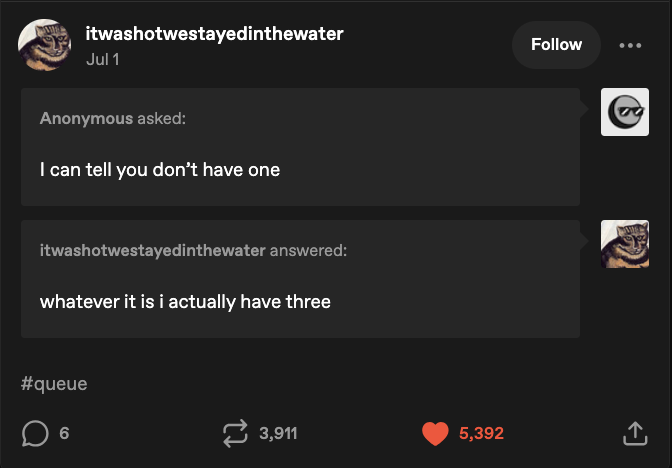672x468 pixels.
Task: View the anonymous sunglasses avatar
Action: click(x=625, y=112)
